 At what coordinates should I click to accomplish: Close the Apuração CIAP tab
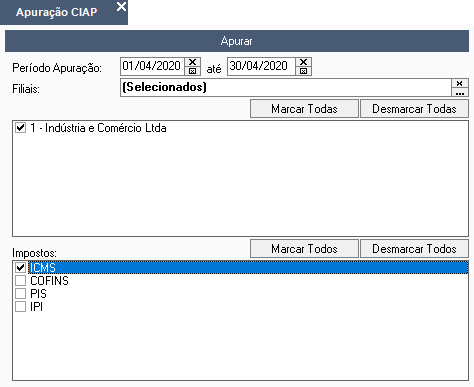[121, 7]
